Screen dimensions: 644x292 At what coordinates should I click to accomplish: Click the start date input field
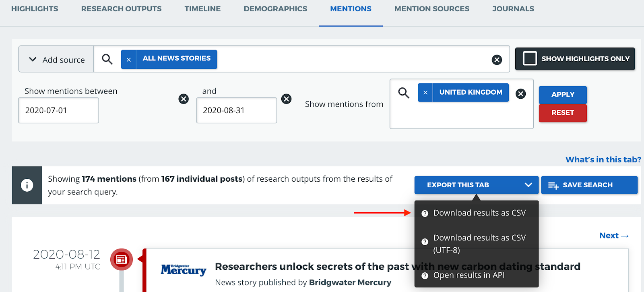(x=58, y=110)
